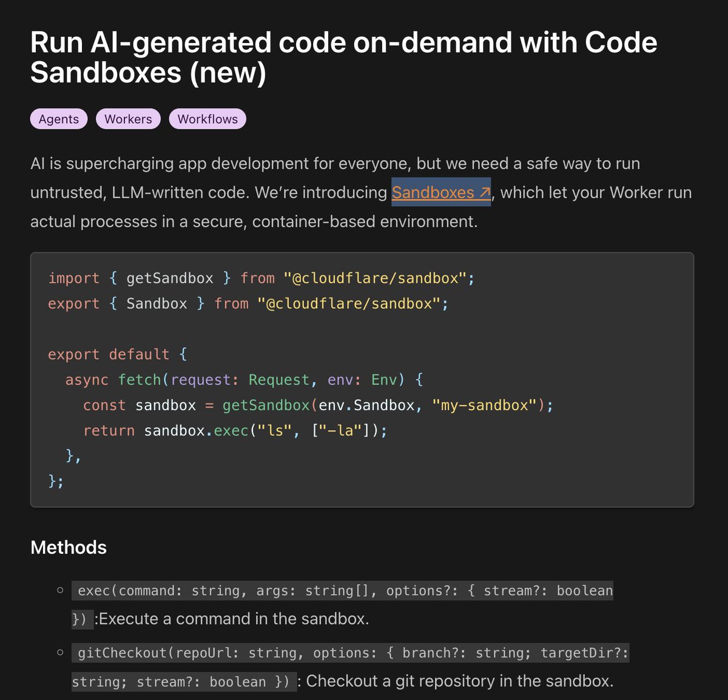The image size is (728, 700).
Task: Click the async fetch(request, env) code line
Action: (x=244, y=380)
